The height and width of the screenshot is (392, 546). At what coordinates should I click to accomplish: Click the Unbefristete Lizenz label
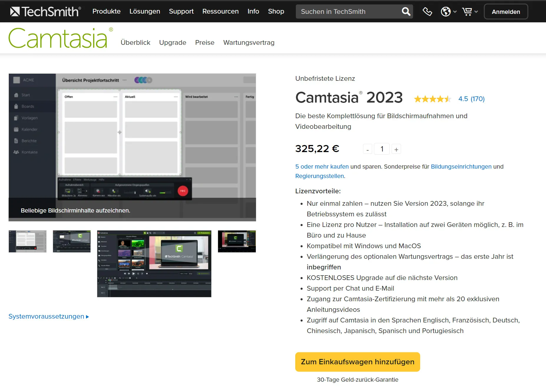point(325,78)
